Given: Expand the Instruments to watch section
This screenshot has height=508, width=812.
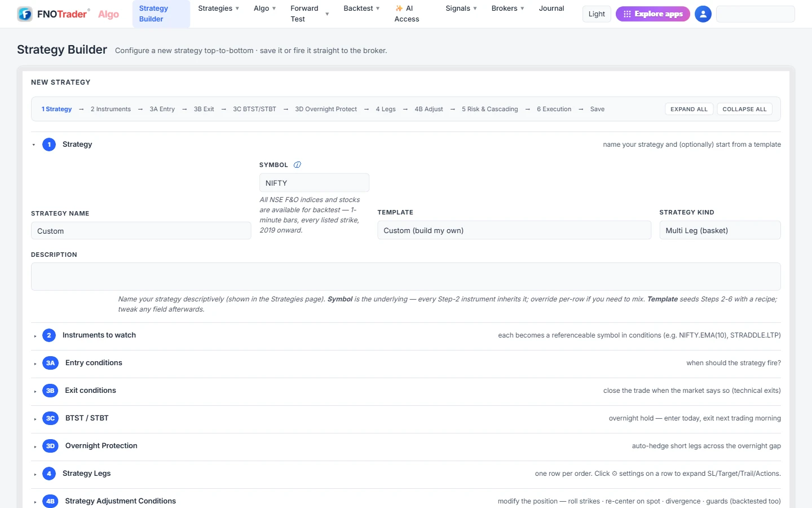Looking at the screenshot, I should [35, 336].
